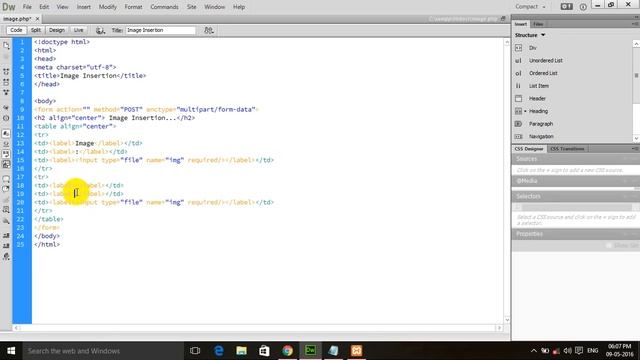Click the Format Source Code icon
640x360 pixels.
coord(6,257)
